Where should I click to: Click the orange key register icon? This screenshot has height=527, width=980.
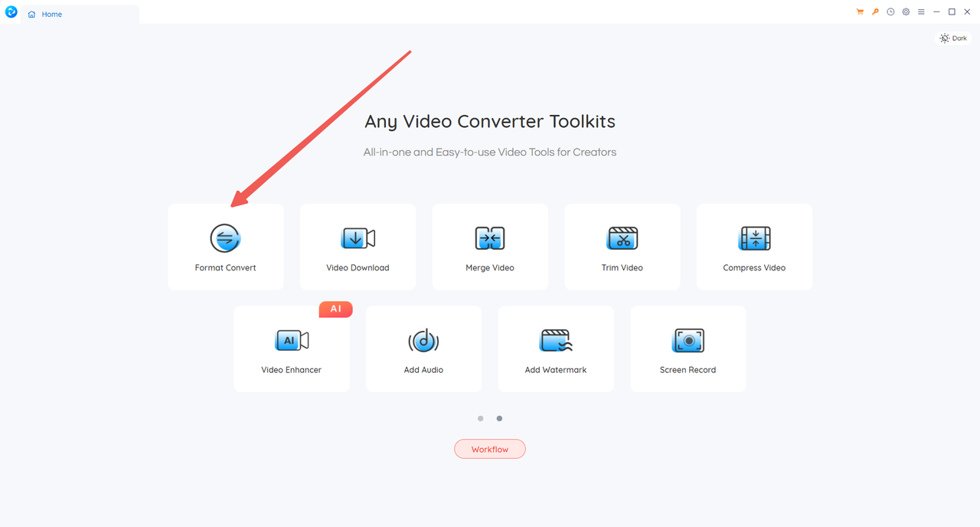pos(875,12)
